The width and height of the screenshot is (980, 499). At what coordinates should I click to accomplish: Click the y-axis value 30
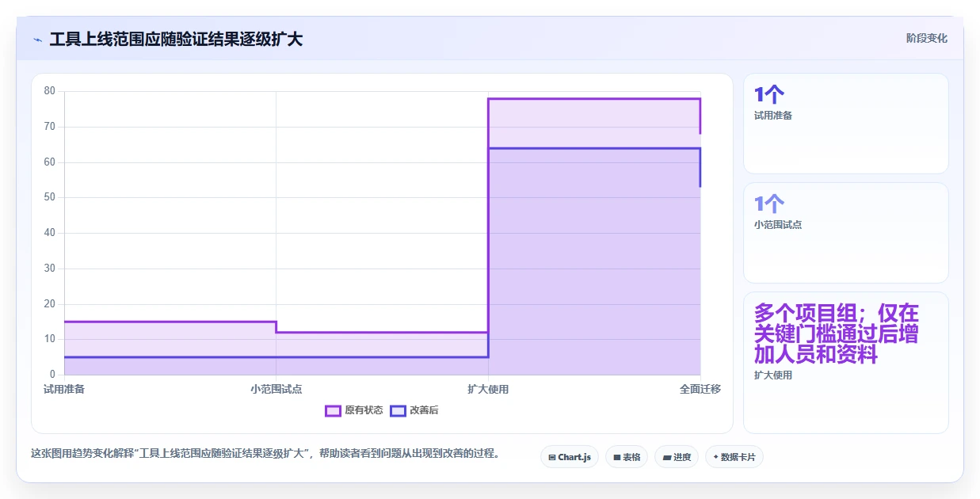pos(50,269)
